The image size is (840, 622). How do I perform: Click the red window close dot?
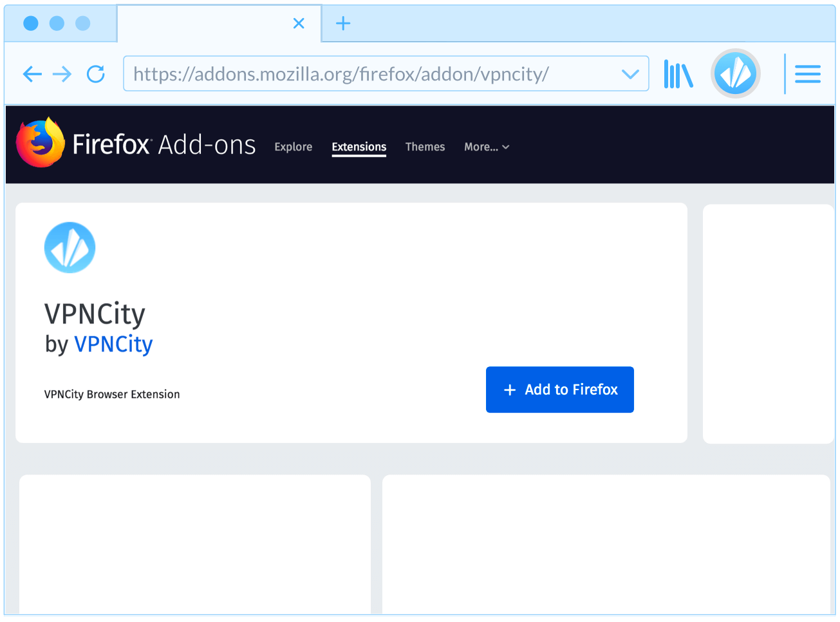point(31,23)
